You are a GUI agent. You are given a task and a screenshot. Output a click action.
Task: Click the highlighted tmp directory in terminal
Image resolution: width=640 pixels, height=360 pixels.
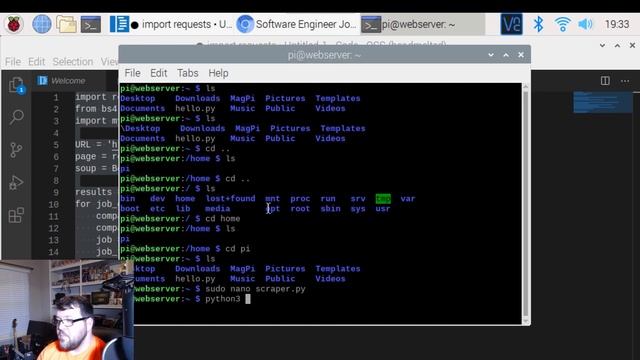[383, 199]
